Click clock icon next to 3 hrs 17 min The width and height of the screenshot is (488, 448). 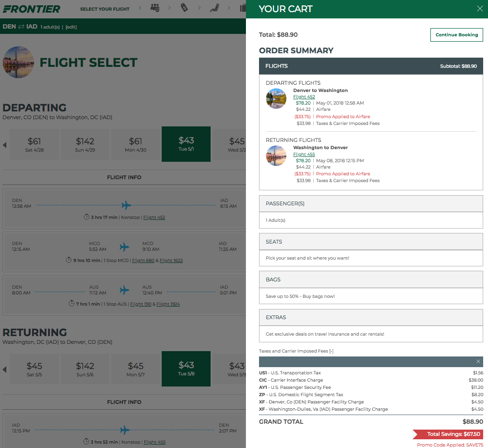point(87,217)
